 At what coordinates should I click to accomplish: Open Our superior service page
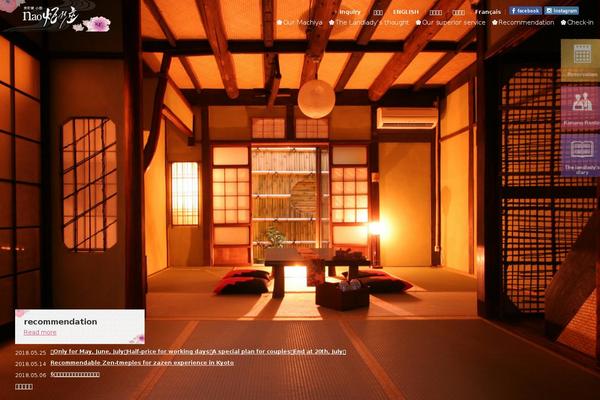[450, 23]
